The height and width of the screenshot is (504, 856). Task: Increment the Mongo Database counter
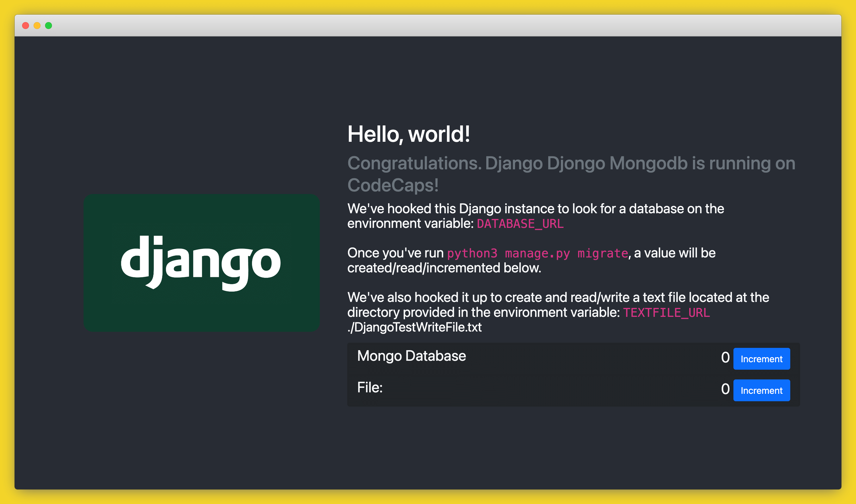pyautogui.click(x=762, y=359)
